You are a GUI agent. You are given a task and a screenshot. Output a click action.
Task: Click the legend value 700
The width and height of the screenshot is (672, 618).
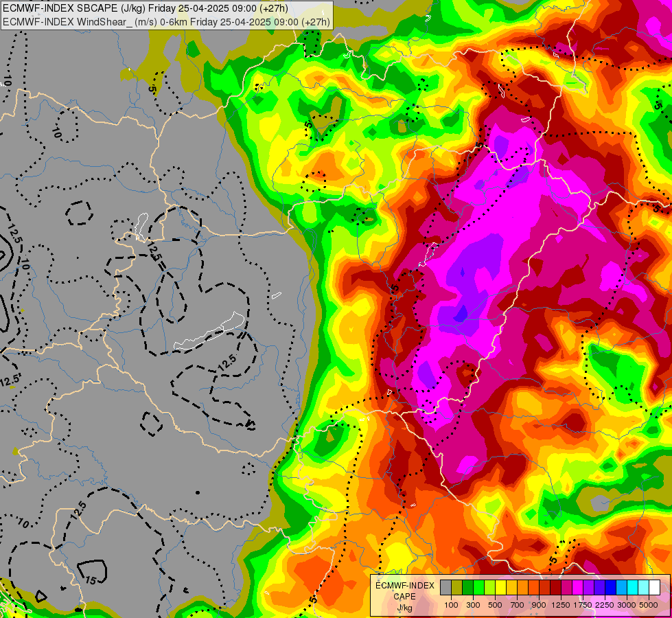[518, 605]
